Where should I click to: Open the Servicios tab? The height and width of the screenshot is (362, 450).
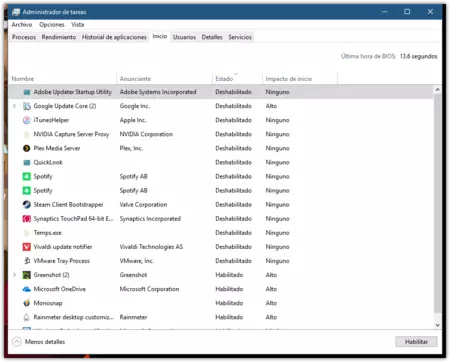(240, 37)
